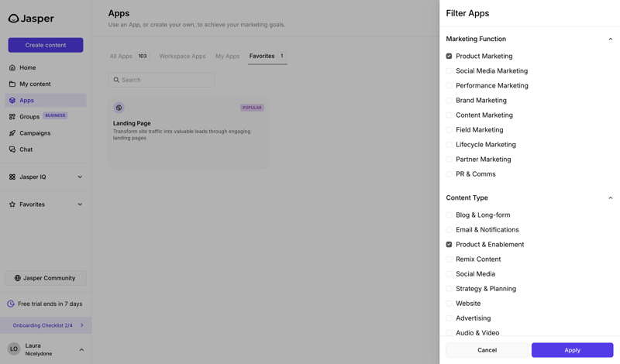Image resolution: width=620 pixels, height=364 pixels.
Task: Expand the Jasper IQ chevron
Action: (80, 177)
